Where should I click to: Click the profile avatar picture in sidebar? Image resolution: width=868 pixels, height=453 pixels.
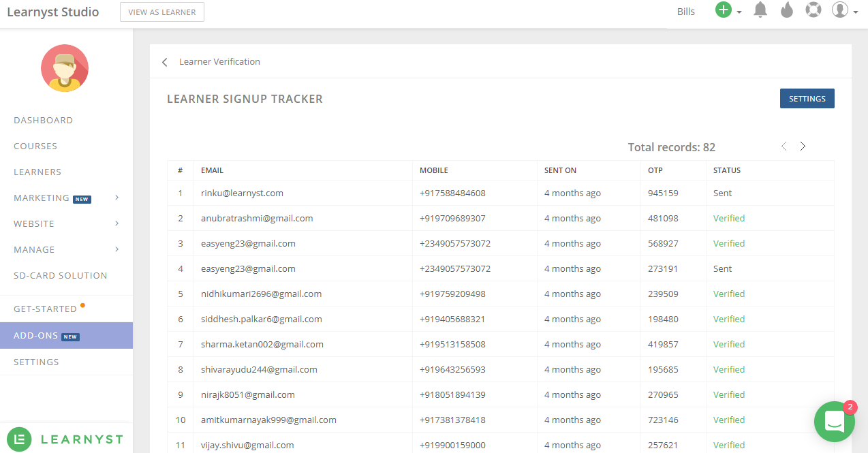65,68
